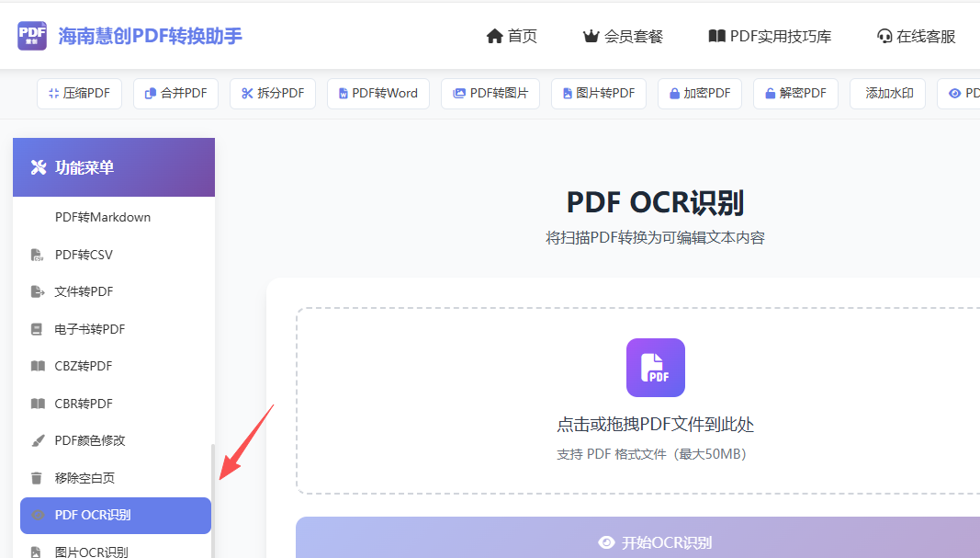Click the PDF logo icon in header
This screenshot has width=980, height=558.
[x=32, y=36]
